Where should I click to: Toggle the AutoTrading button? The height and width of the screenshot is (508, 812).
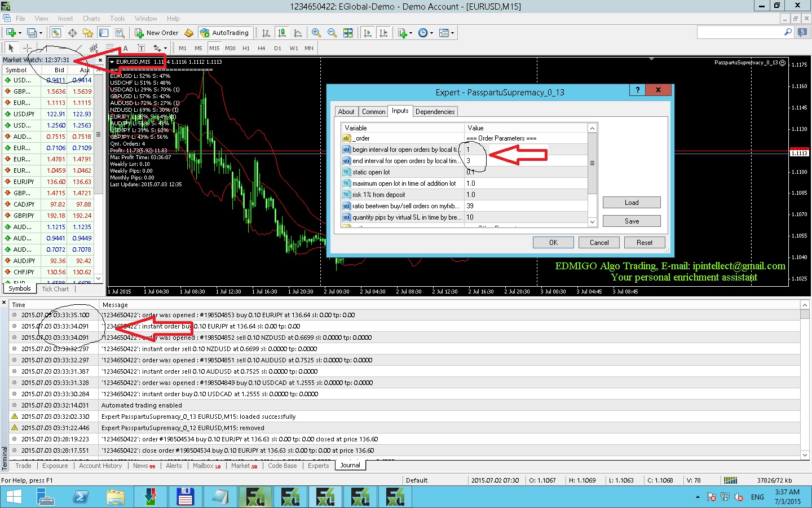pyautogui.click(x=224, y=33)
